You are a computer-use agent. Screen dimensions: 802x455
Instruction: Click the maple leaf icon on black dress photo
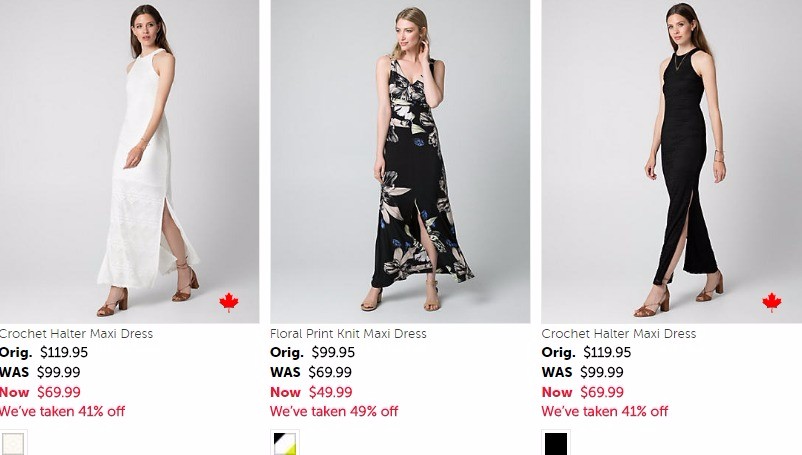pyautogui.click(x=771, y=302)
